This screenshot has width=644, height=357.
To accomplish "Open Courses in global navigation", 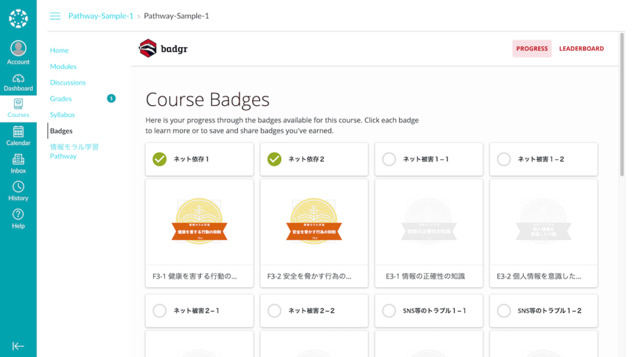I will (18, 109).
